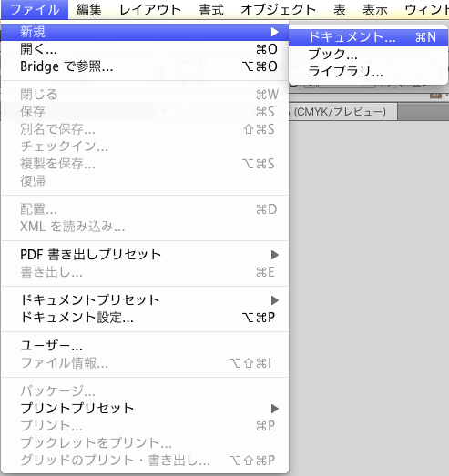Close the ファイル menu via its title
The image size is (449, 476).
[x=35, y=10]
